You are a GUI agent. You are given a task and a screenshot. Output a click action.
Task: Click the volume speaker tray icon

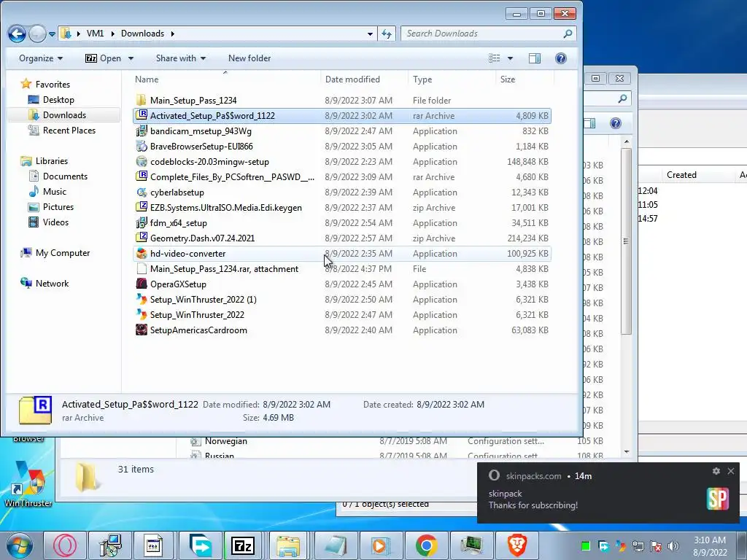pyautogui.click(x=673, y=546)
